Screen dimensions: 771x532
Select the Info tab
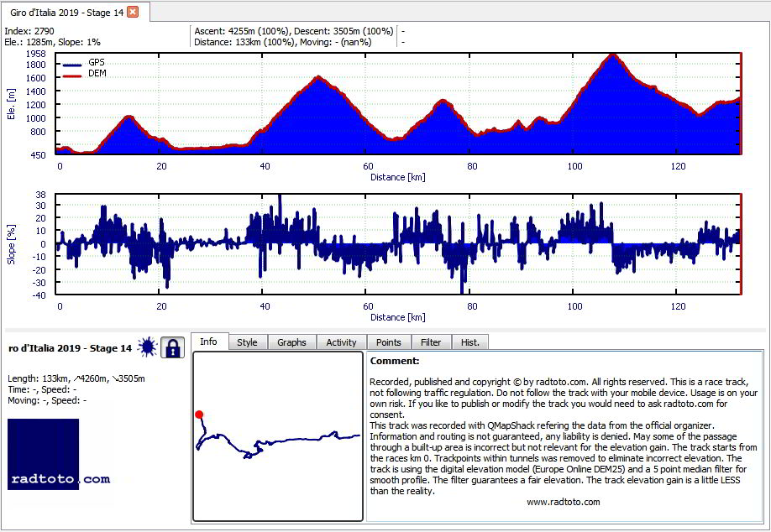(208, 342)
